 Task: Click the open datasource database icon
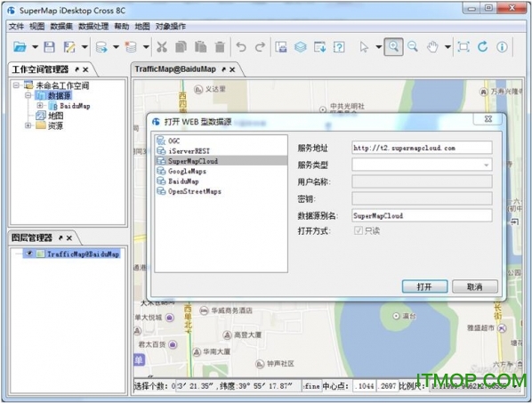[101, 47]
